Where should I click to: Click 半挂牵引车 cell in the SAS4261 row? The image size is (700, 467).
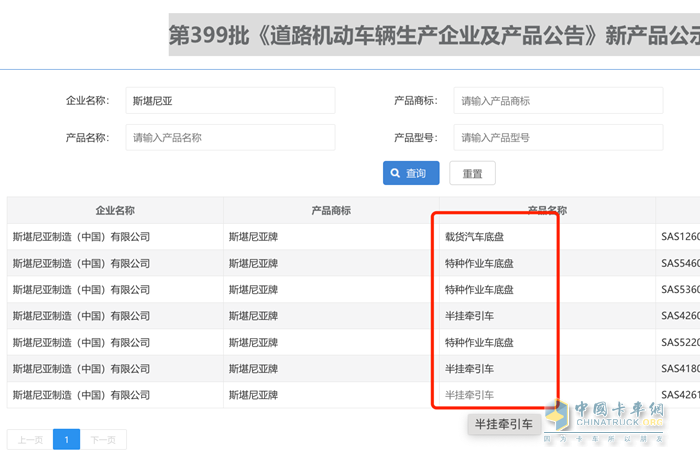470,395
